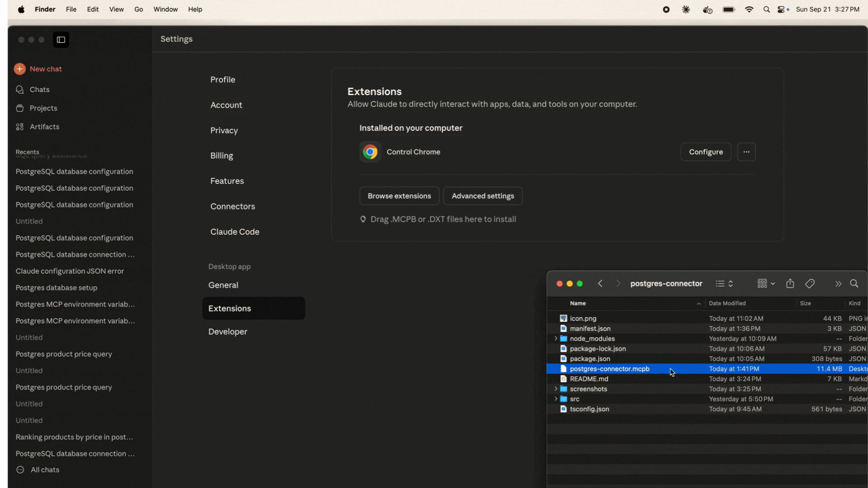Select the manifest.json file
This screenshot has height=488, width=868.
pyautogui.click(x=590, y=328)
